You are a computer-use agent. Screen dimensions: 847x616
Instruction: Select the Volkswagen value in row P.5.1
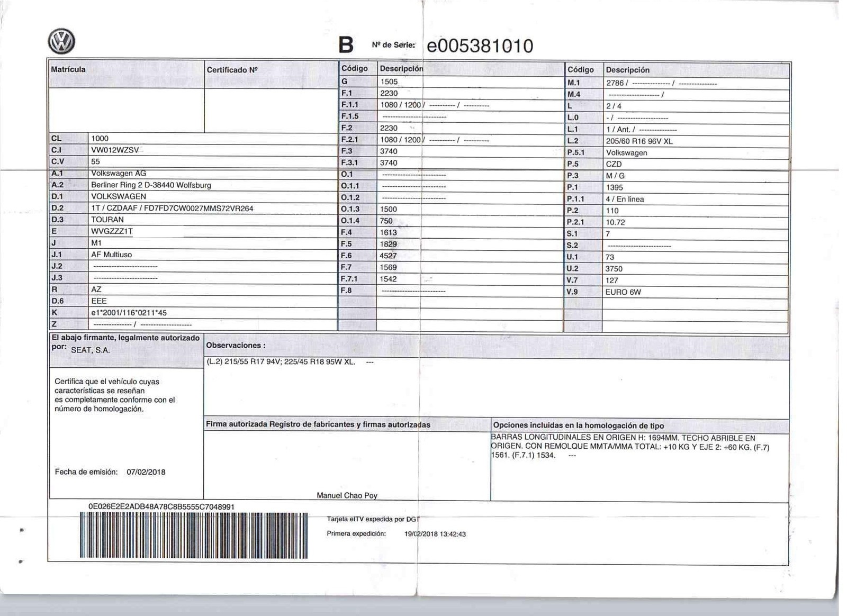point(627,153)
